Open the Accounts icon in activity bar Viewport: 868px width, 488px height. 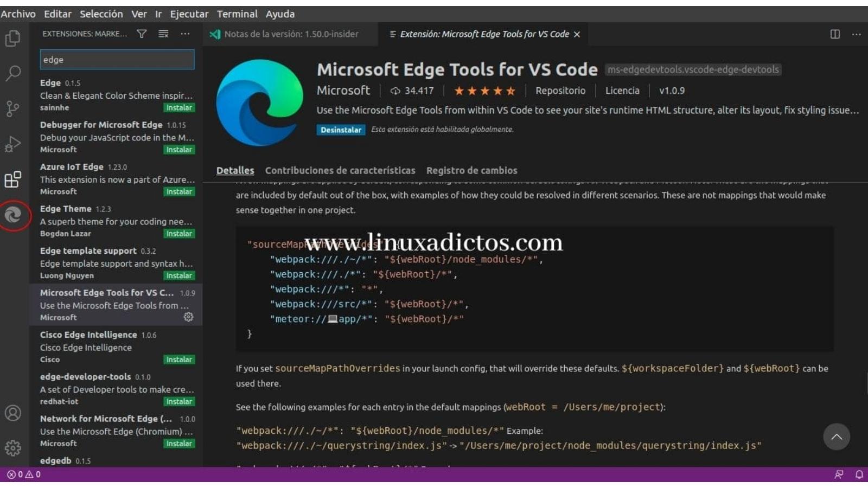[x=13, y=413]
